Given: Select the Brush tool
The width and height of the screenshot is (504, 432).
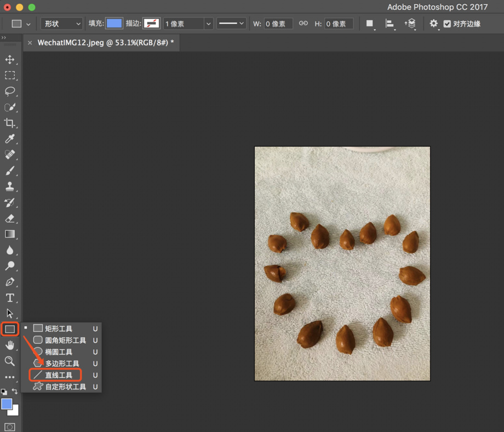Looking at the screenshot, I should pos(10,170).
